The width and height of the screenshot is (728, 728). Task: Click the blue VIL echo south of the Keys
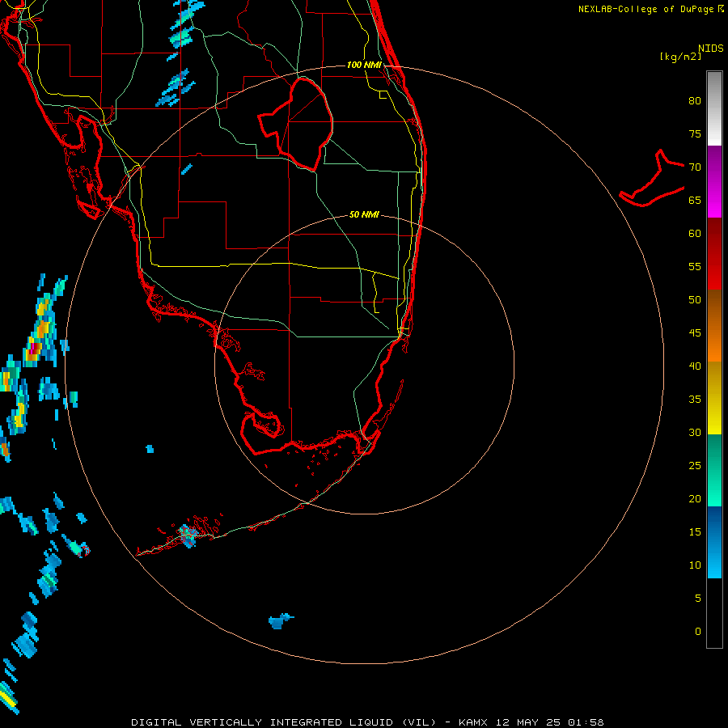(280, 620)
